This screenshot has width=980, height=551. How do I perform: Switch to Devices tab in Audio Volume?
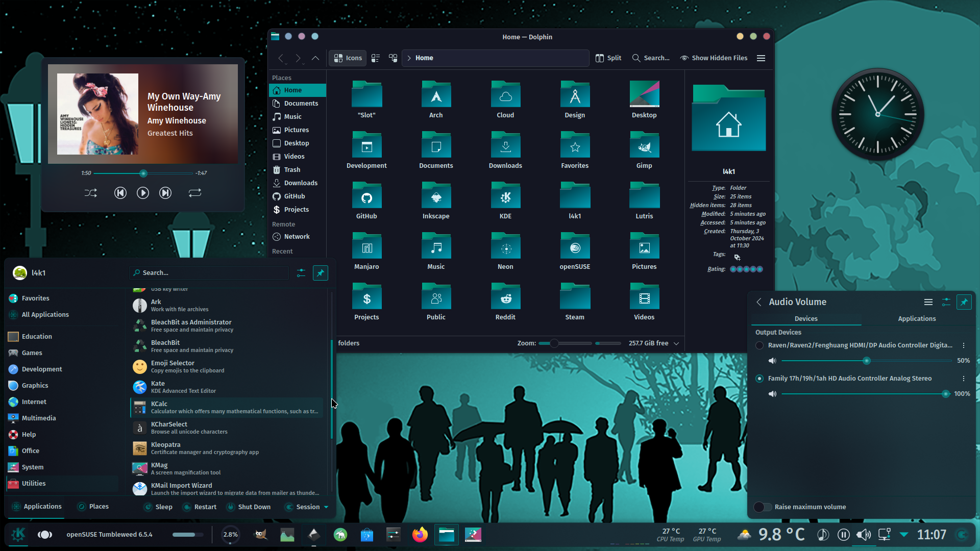pyautogui.click(x=806, y=319)
